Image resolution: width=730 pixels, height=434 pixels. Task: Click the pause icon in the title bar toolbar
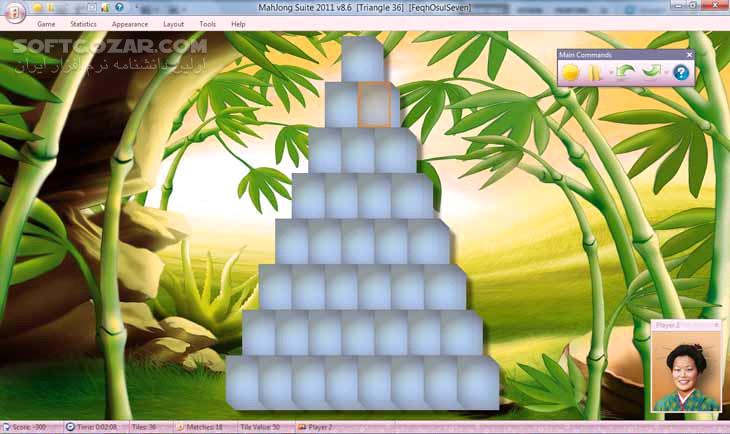pyautogui.click(x=51, y=7)
